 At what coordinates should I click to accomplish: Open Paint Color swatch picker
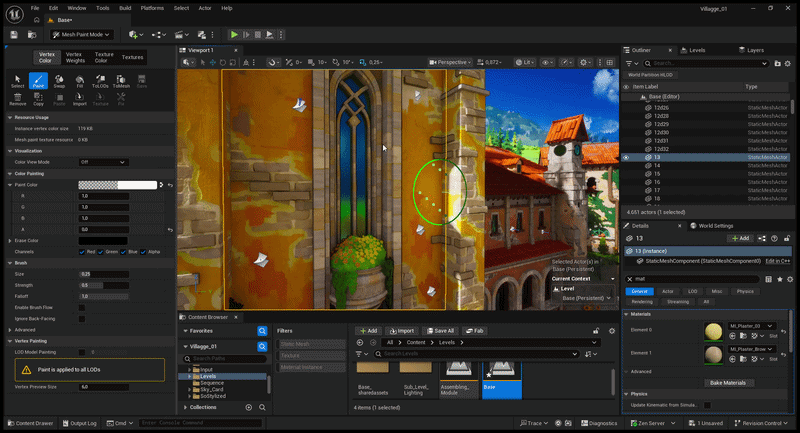click(117, 185)
